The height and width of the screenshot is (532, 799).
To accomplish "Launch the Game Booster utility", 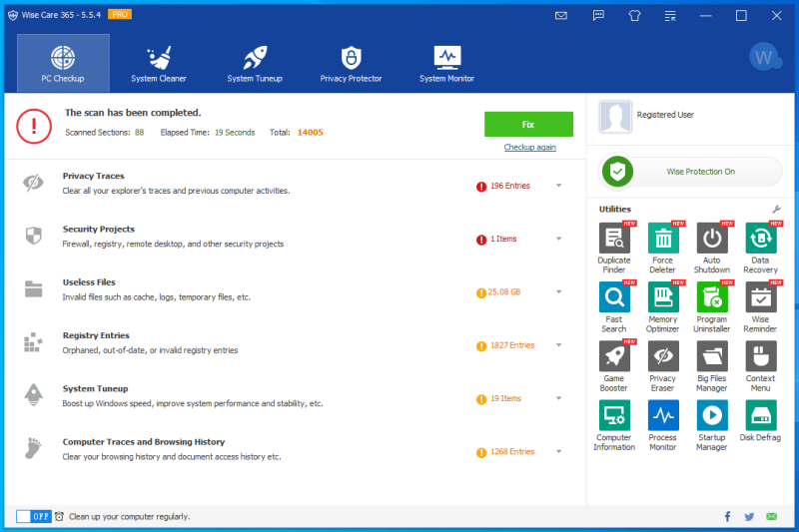I will click(614, 357).
